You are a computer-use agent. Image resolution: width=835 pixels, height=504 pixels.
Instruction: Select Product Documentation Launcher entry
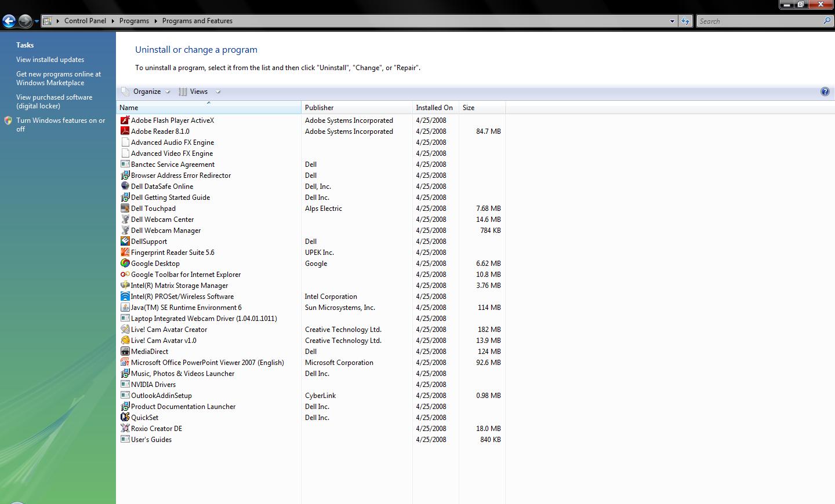(x=183, y=406)
